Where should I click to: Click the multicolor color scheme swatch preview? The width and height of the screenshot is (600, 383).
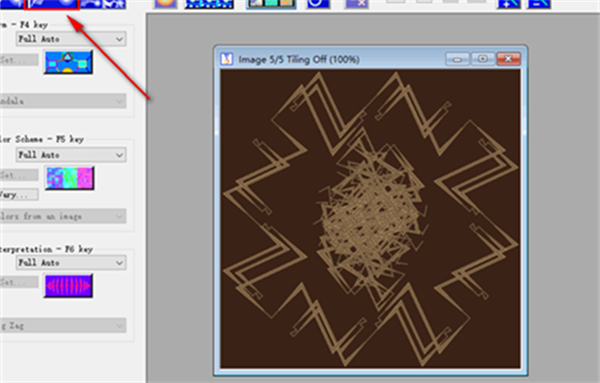click(x=70, y=178)
